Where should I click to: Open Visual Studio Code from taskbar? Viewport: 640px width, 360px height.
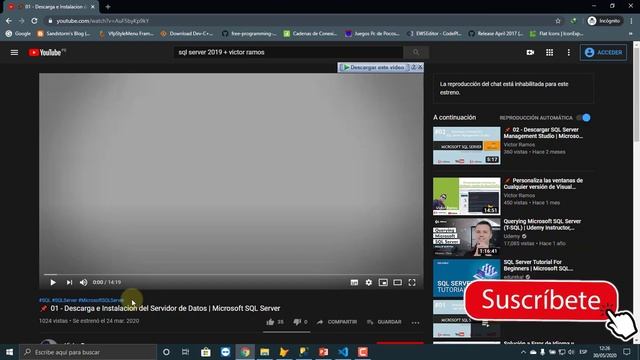pos(343,352)
